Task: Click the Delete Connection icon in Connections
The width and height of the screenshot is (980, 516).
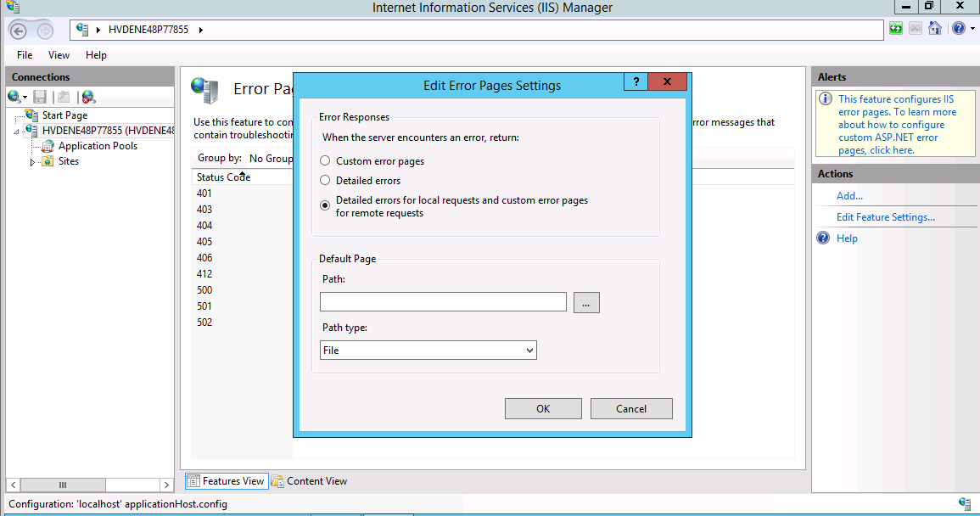Action: (88, 96)
